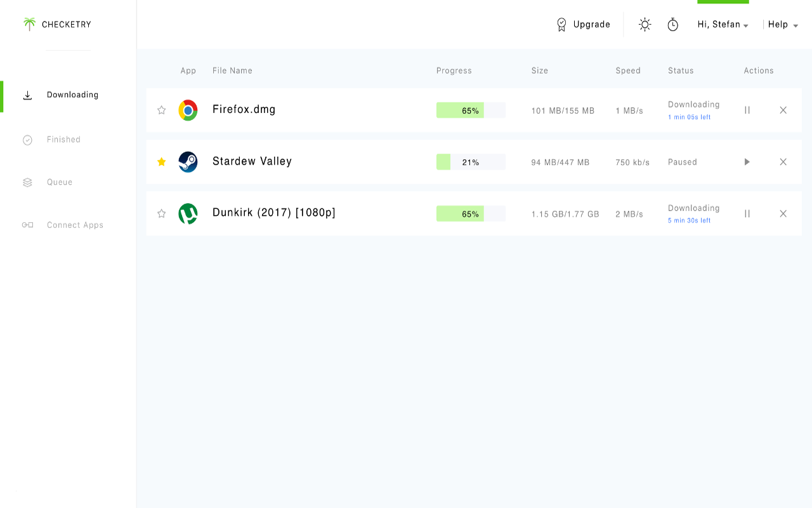The image size is (812, 508).
Task: Click the Checketry palm tree logo
Action: point(29,24)
